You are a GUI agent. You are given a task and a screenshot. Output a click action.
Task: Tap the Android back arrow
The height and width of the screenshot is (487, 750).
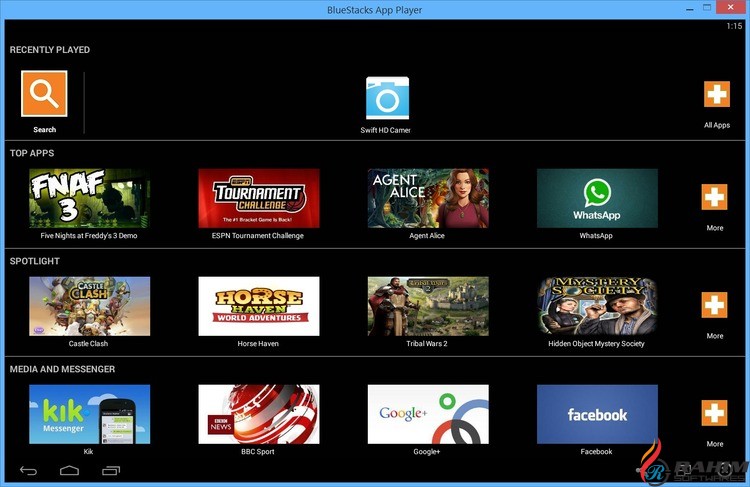coord(28,471)
